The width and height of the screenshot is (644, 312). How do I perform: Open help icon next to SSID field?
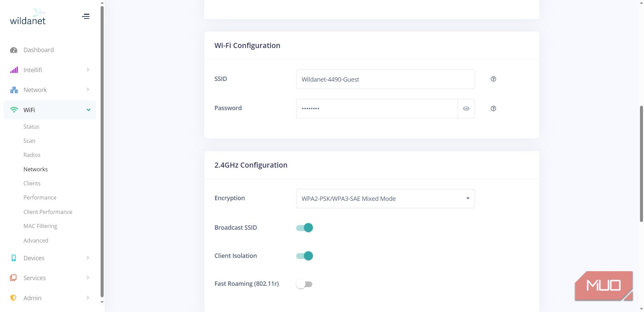493,79
